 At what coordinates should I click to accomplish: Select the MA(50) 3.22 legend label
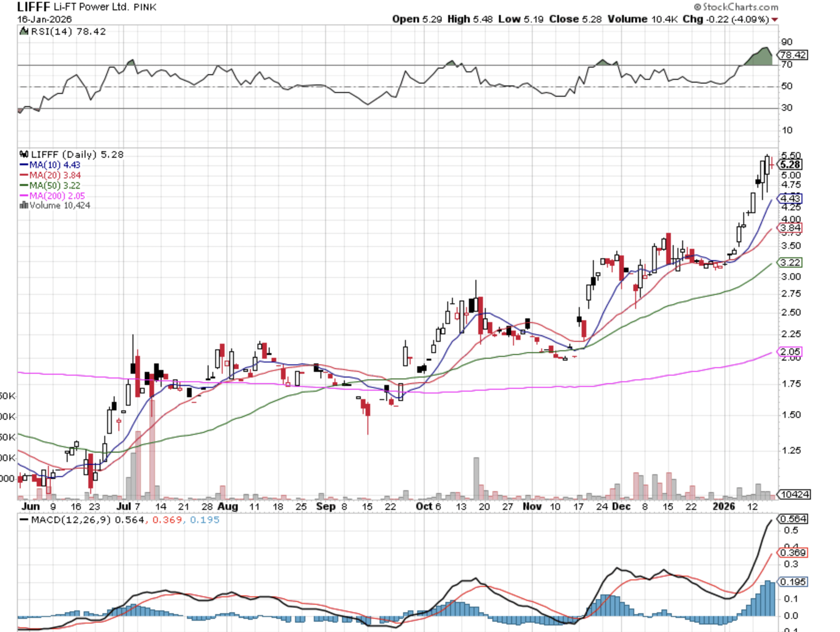point(54,185)
